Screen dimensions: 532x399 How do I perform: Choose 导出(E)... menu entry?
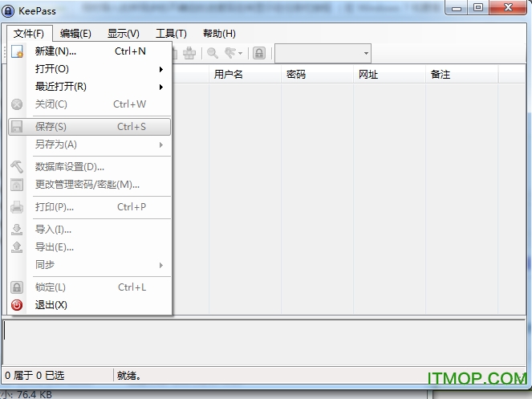coord(90,247)
